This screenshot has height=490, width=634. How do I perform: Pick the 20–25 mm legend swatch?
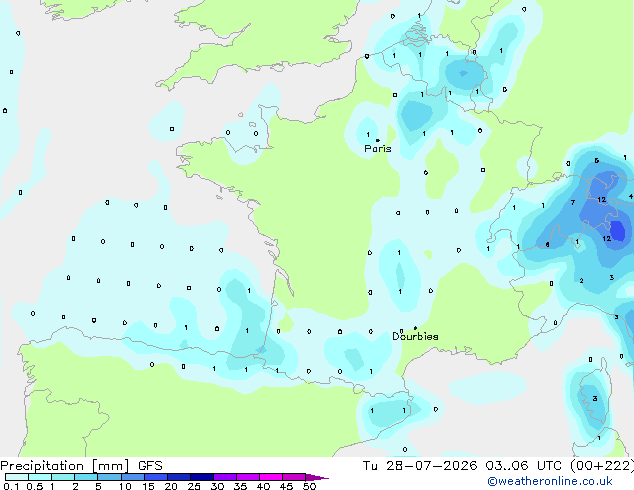(x=179, y=477)
